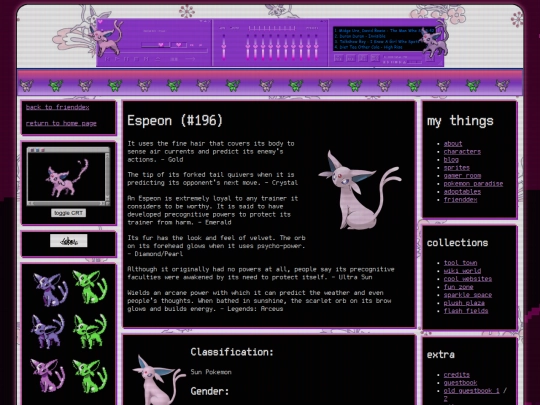
Task: Open the characters link
Action: 462,152
